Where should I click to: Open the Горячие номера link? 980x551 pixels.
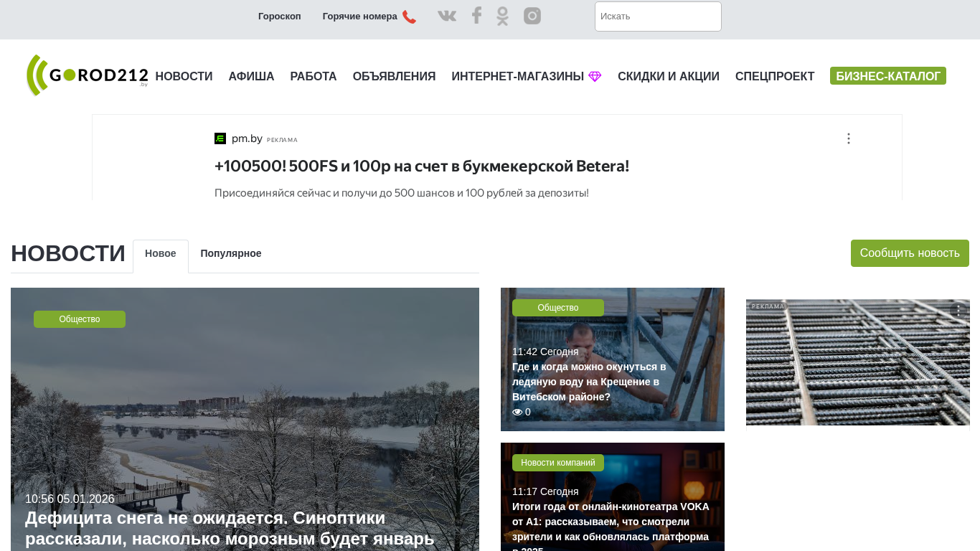(360, 17)
